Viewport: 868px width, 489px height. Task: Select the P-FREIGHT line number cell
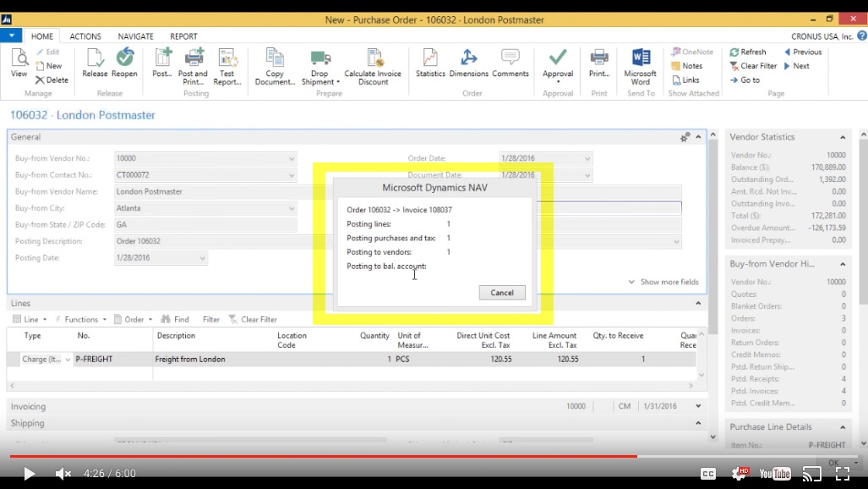pyautogui.click(x=113, y=360)
